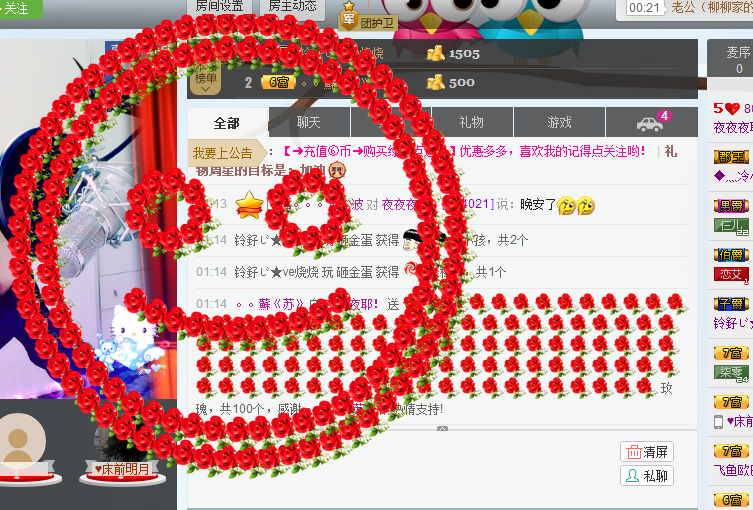Click the gold coins icon beside 1505
753x510 pixels.
(435, 53)
